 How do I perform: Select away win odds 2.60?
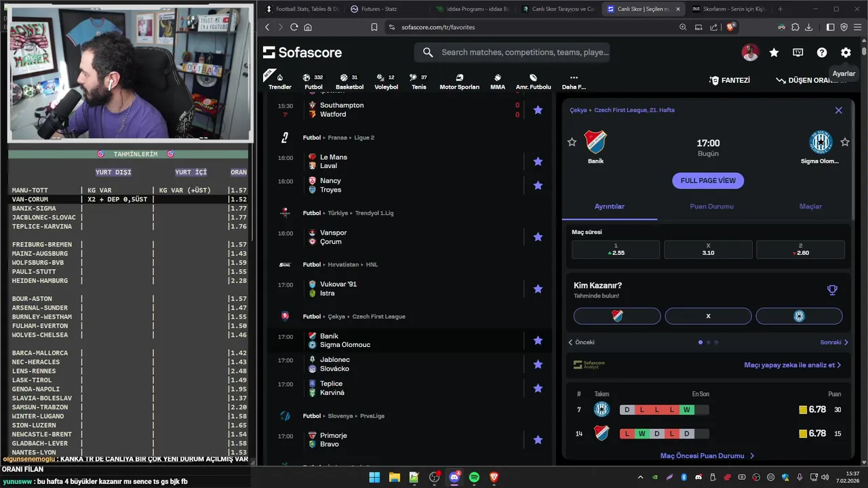point(800,249)
